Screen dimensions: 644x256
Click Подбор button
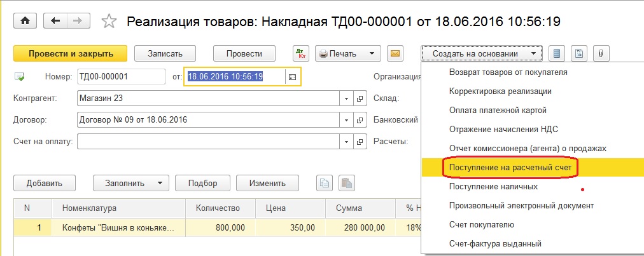coord(202,184)
